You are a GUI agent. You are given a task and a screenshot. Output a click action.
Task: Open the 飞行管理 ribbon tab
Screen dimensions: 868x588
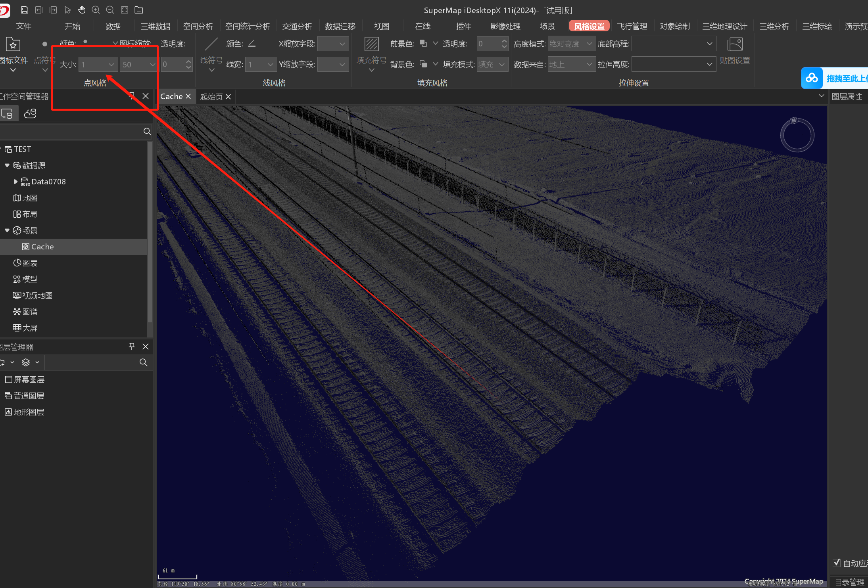(x=632, y=26)
